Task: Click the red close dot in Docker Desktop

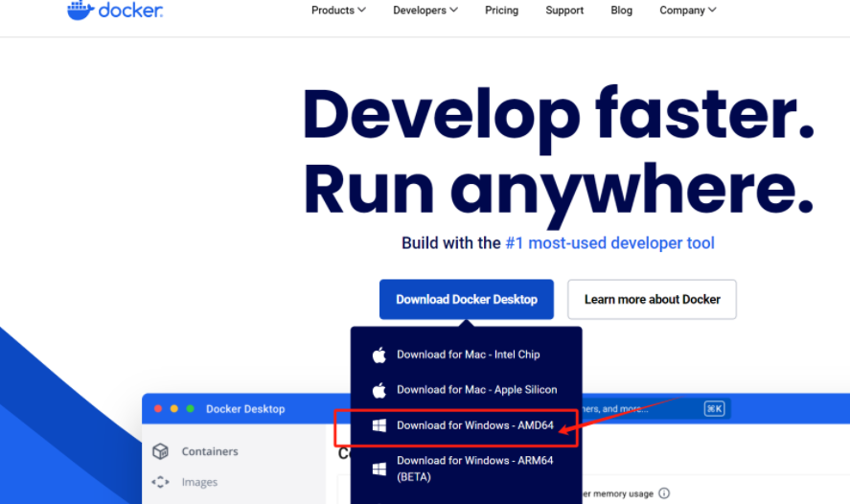Action: point(158,408)
